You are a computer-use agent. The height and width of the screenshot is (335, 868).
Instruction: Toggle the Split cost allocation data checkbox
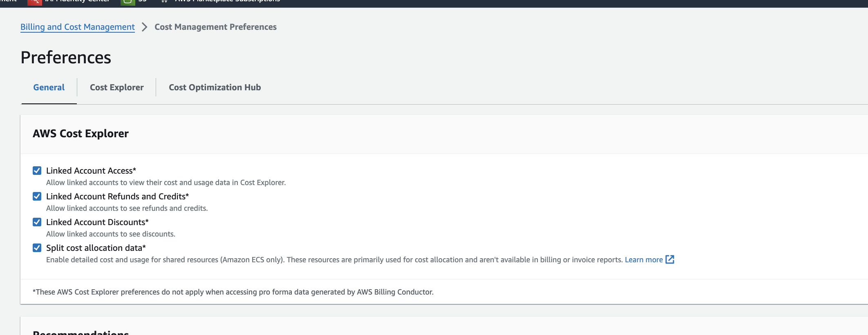pos(37,248)
